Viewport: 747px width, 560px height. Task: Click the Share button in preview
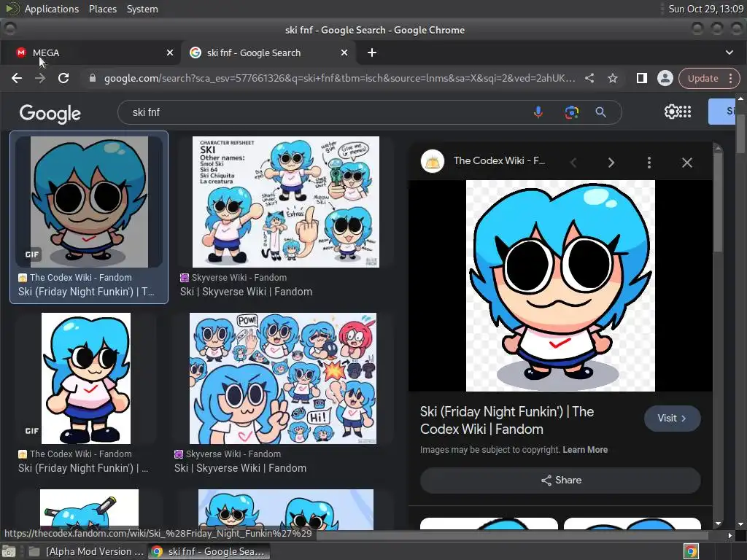coord(560,480)
